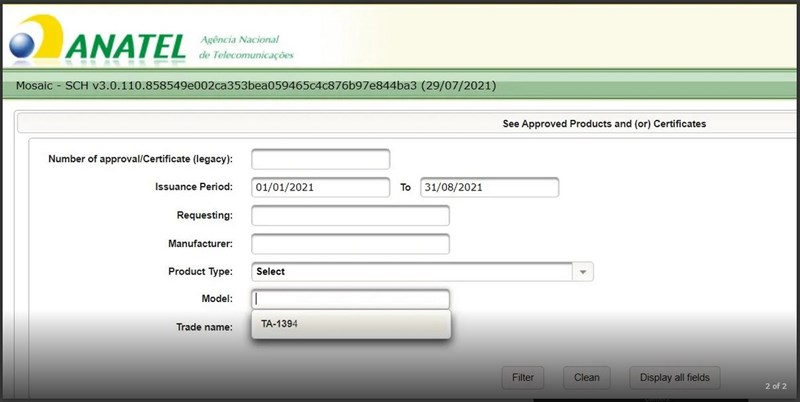The height and width of the screenshot is (402, 800).
Task: Click the Trade name label
Action: [x=205, y=327]
